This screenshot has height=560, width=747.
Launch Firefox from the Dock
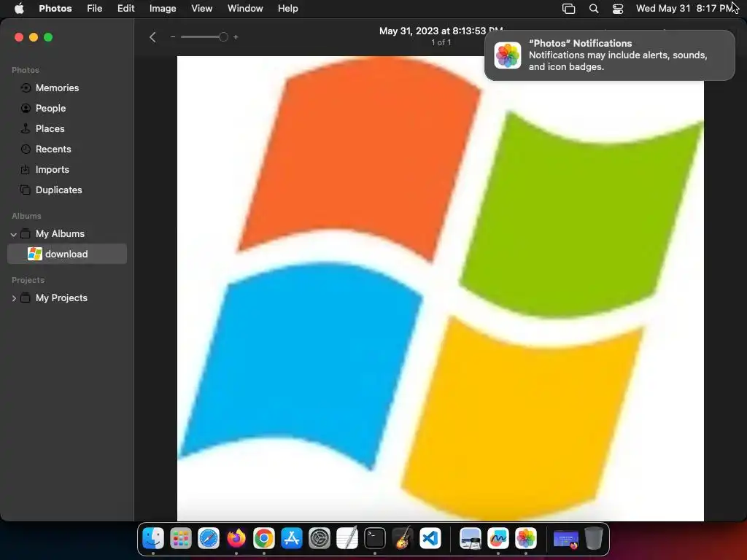click(236, 539)
